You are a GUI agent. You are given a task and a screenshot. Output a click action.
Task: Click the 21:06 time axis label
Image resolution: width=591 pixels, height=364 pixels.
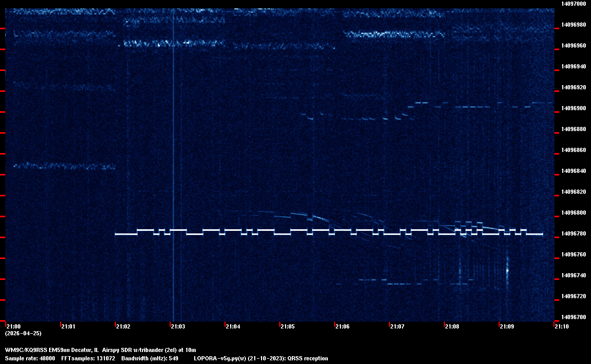click(x=342, y=326)
